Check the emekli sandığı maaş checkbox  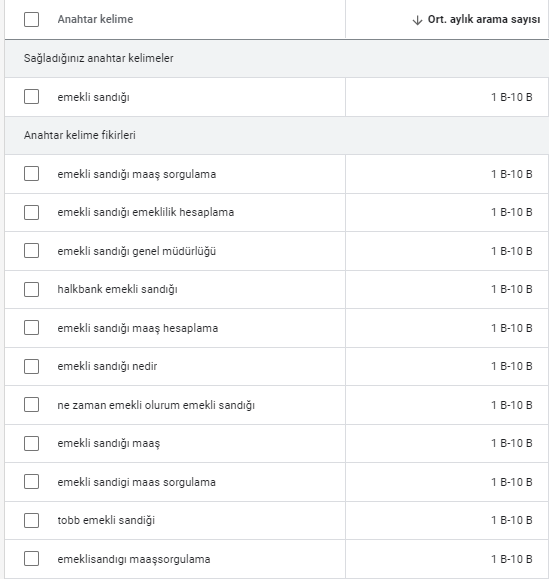(x=31, y=443)
